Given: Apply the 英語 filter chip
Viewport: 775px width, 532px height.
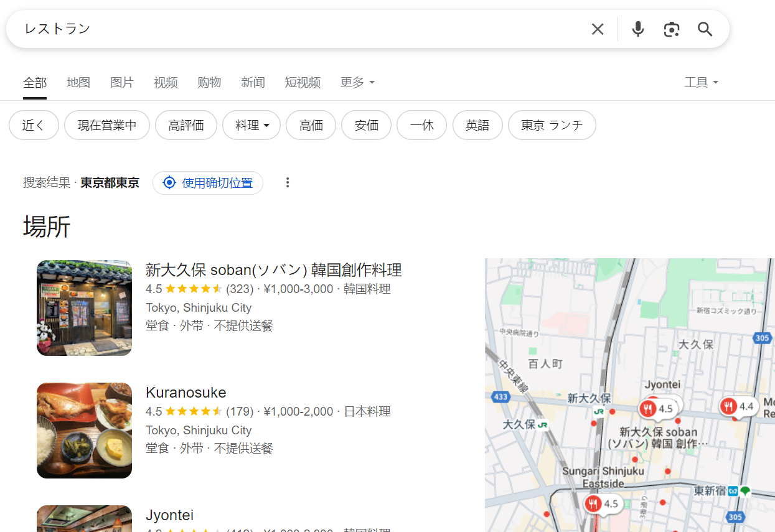Looking at the screenshot, I should [x=477, y=125].
